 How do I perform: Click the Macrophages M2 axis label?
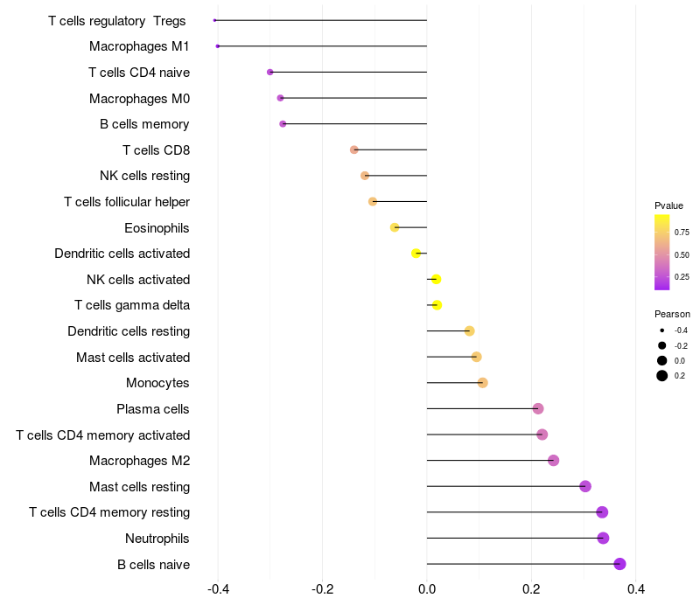140,461
